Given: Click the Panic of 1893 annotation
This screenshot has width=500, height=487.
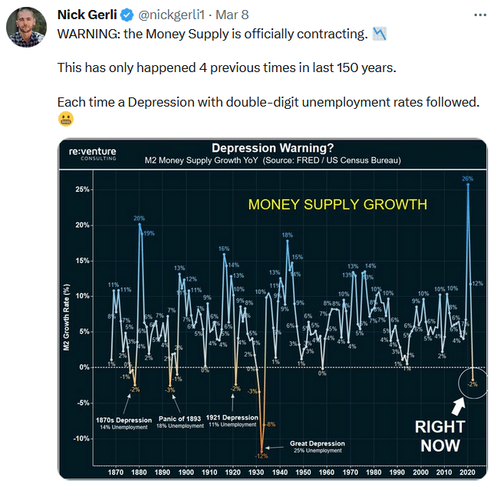Looking at the screenshot, I should pyautogui.click(x=180, y=422).
